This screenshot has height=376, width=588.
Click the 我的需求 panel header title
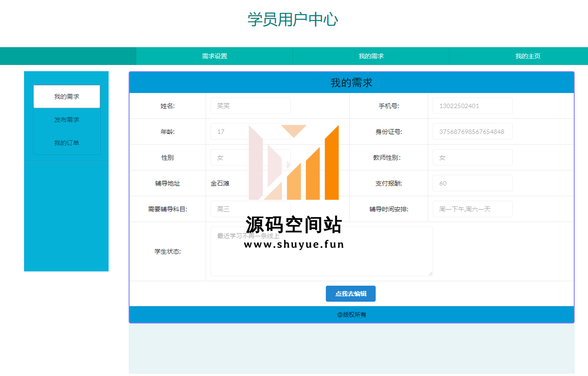tap(352, 83)
